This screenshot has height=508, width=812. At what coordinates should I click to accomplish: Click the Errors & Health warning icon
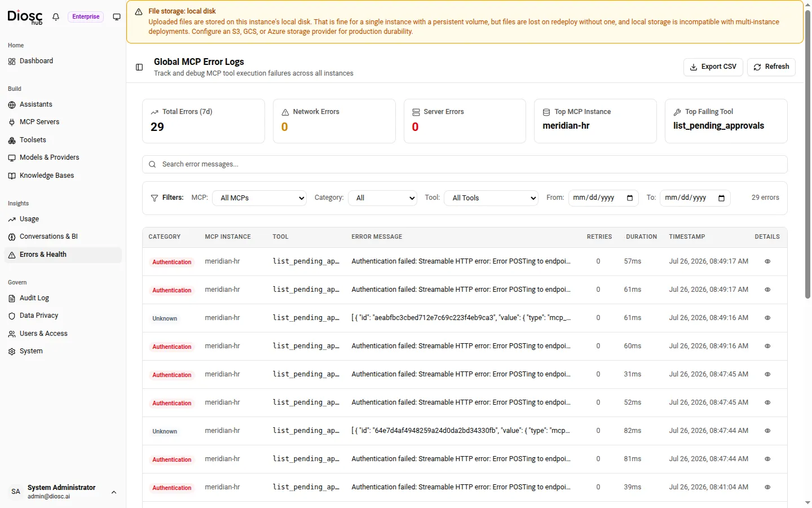[x=12, y=255]
